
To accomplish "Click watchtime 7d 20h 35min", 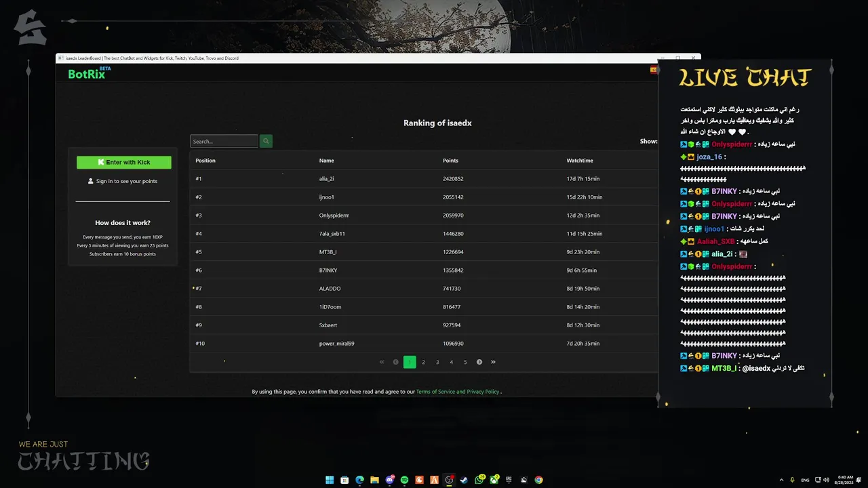I will point(583,344).
